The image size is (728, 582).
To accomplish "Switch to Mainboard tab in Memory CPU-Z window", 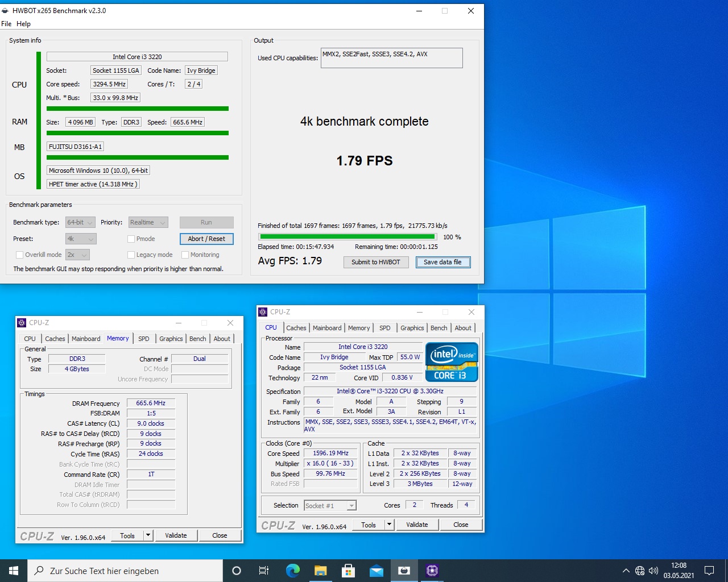I will pos(86,339).
